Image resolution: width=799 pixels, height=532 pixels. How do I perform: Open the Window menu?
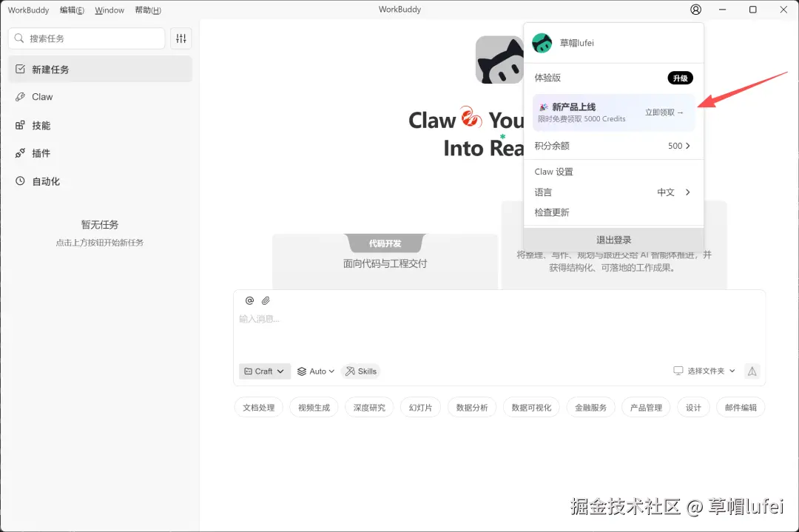(109, 10)
